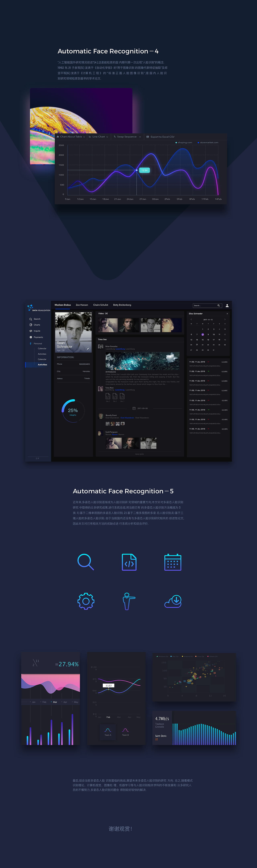Select Mar on the month axis of the 27.94% card
Image resolution: width=257 pixels, height=868 pixels.
54,702
